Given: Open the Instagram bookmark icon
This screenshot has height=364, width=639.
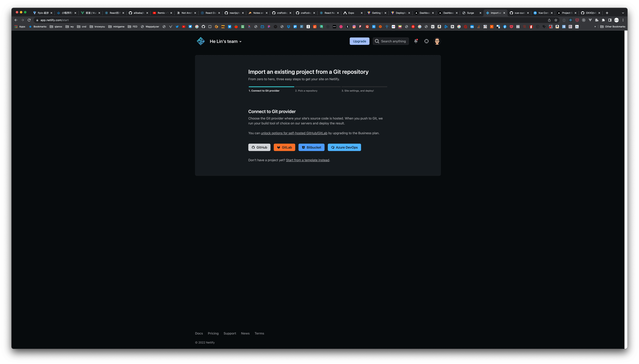Looking at the screenshot, I should (354, 27).
